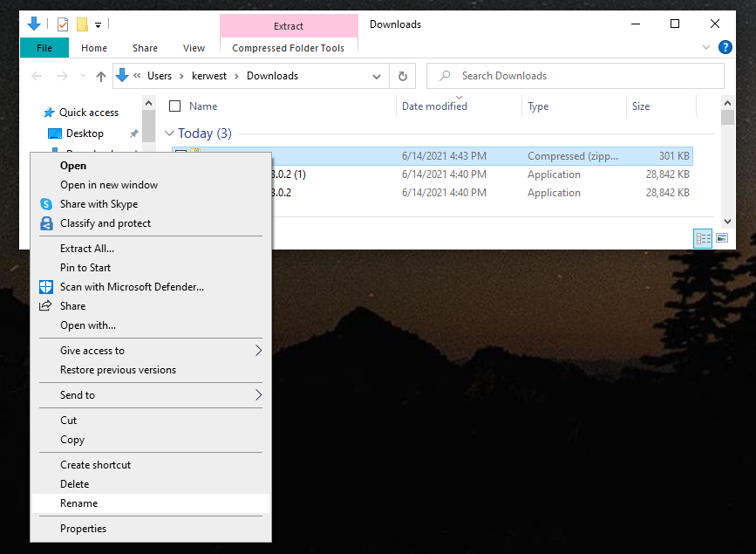This screenshot has height=554, width=756.
Task: Click the Scan with Microsoft Defender shield icon
Action: click(46, 287)
